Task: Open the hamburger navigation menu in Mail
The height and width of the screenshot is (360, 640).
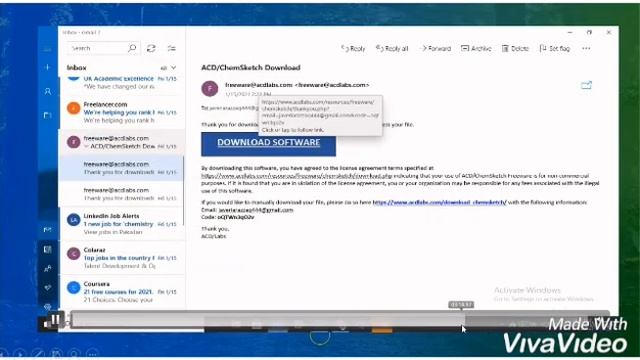Action: coord(48,49)
